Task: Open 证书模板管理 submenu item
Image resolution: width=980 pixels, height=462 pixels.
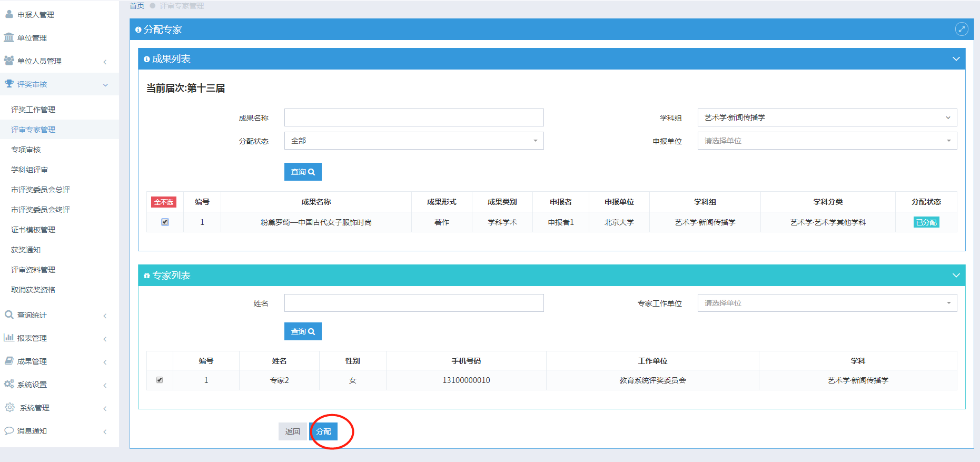Action: click(33, 230)
